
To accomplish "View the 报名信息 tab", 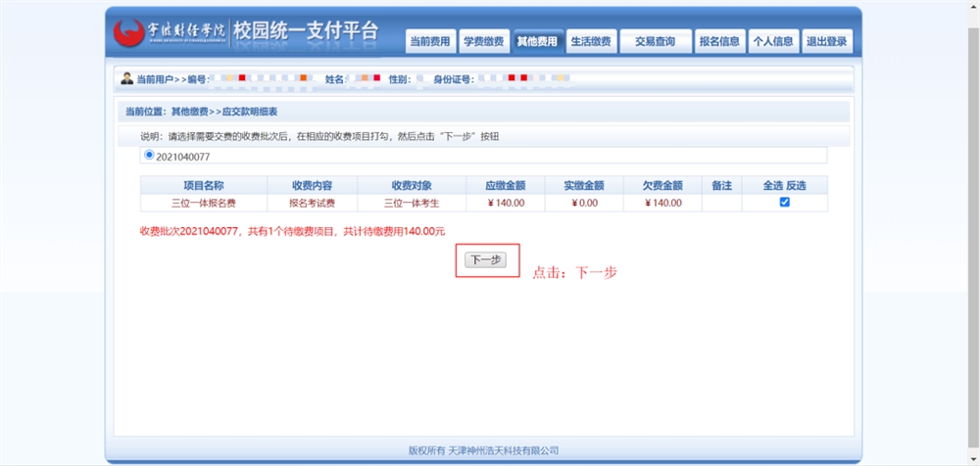I will [x=720, y=42].
